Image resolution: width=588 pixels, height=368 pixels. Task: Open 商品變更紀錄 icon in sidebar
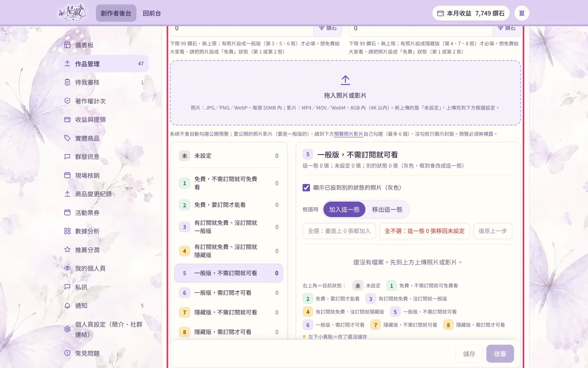(x=67, y=194)
